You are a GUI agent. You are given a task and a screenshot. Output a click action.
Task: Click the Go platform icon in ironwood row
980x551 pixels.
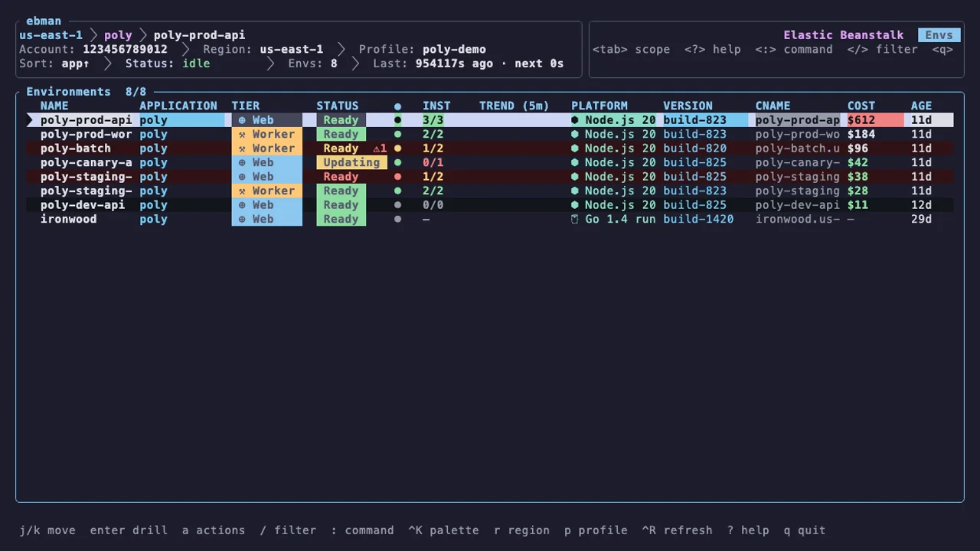pyautogui.click(x=575, y=219)
